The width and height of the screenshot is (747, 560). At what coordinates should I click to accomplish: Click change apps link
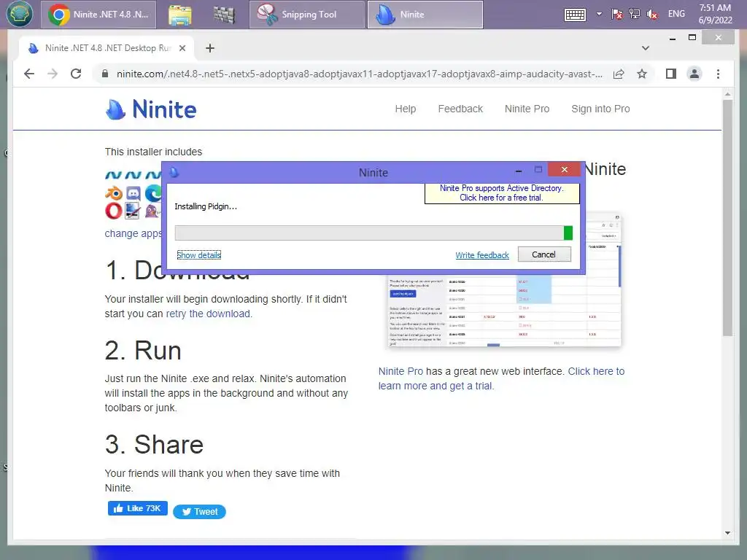click(133, 233)
